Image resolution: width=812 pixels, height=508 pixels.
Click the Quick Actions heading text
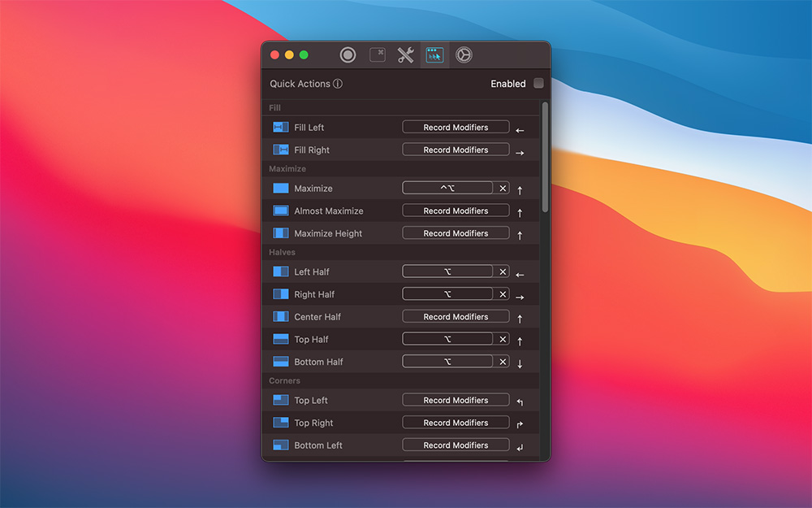[300, 84]
